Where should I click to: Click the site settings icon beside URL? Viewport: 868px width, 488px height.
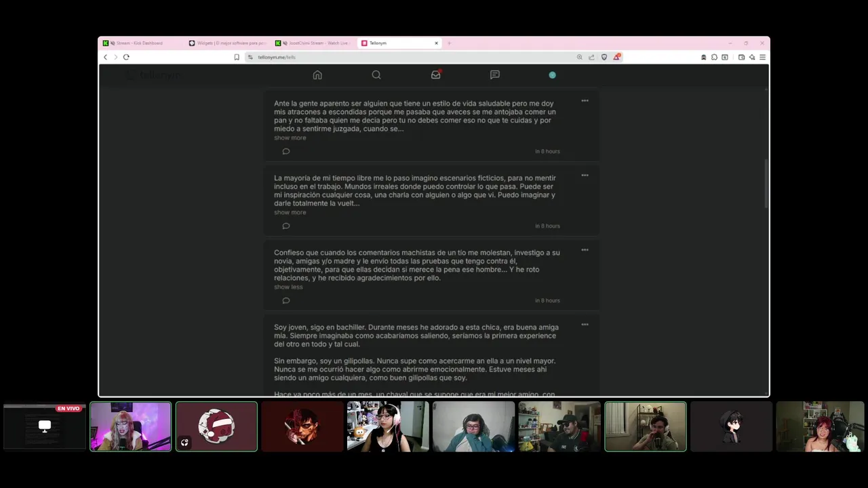[250, 57]
